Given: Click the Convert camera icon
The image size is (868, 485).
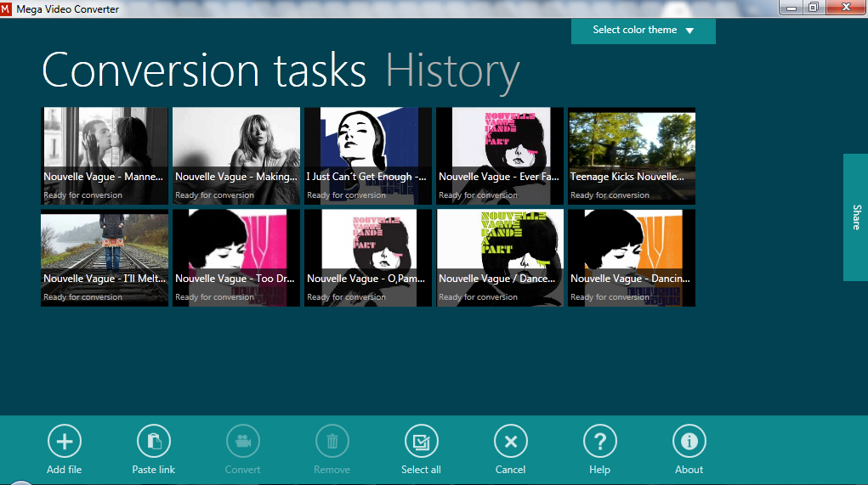Looking at the screenshot, I should click(x=242, y=442).
